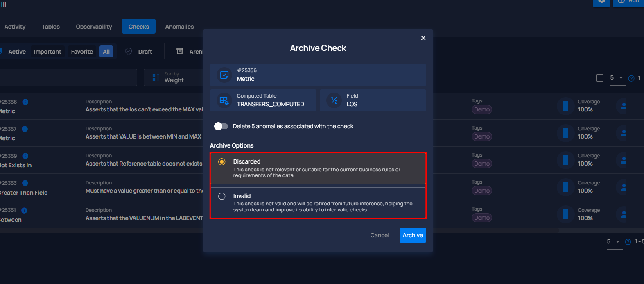This screenshot has height=284, width=644.
Task: Switch to the Anomalies tab
Action: point(179,27)
